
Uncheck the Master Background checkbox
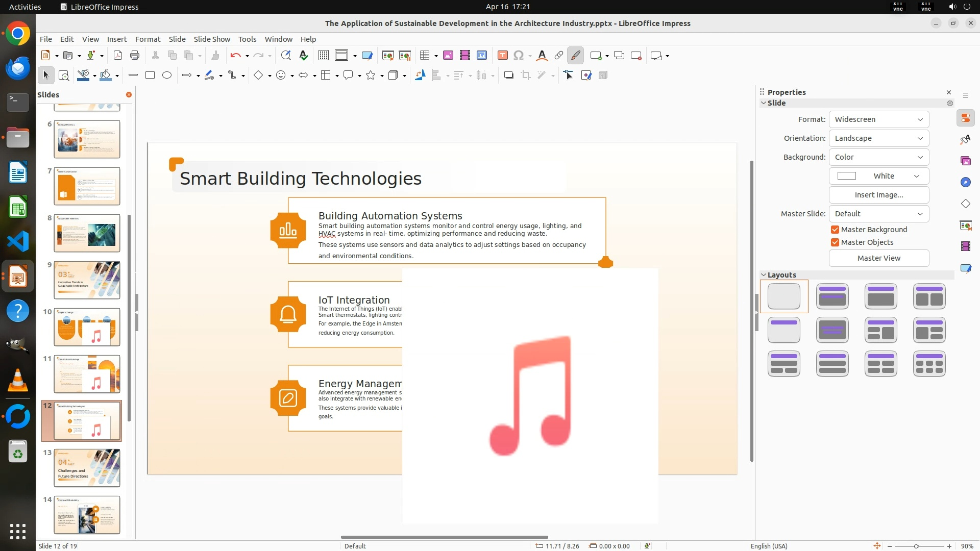pyautogui.click(x=835, y=230)
